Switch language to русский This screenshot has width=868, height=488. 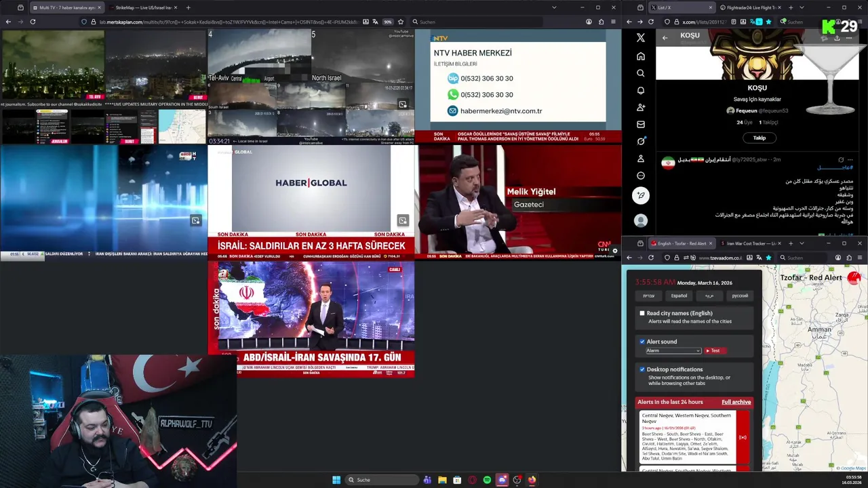[740, 296]
